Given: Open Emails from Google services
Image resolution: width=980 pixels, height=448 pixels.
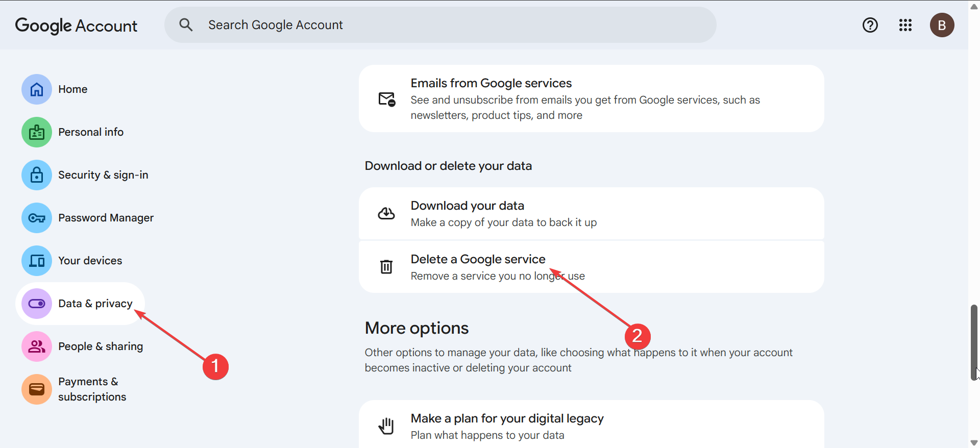Looking at the screenshot, I should [591, 98].
